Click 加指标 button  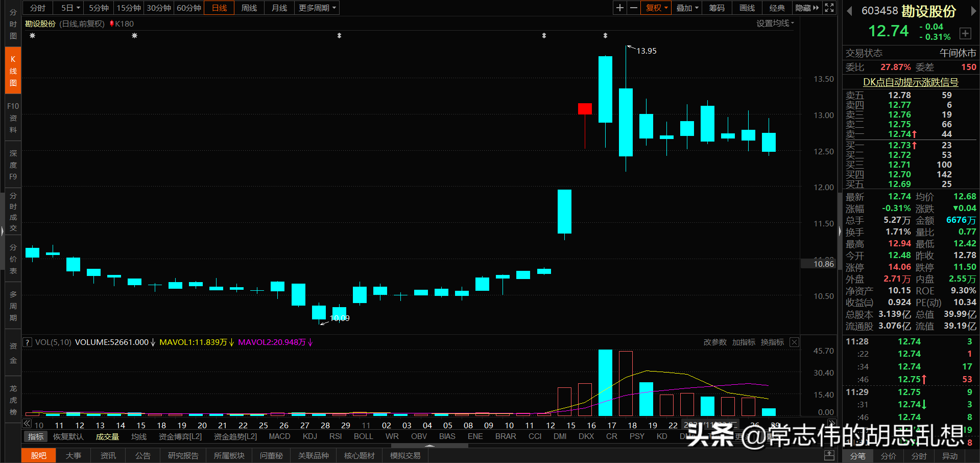tap(744, 342)
